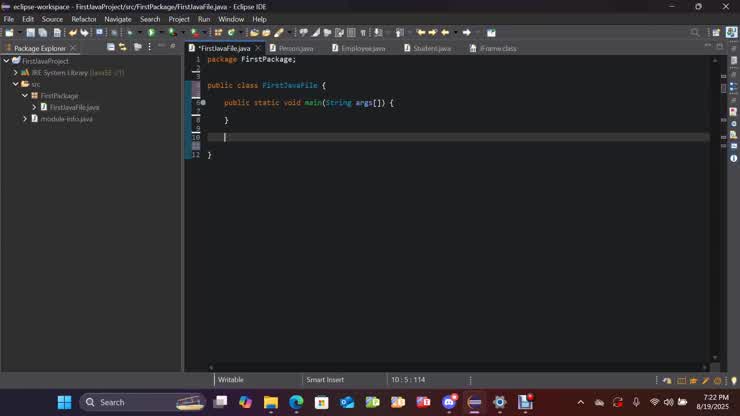Close the FirstJavaFile.java editor tab
740x416 pixels.
(258, 48)
